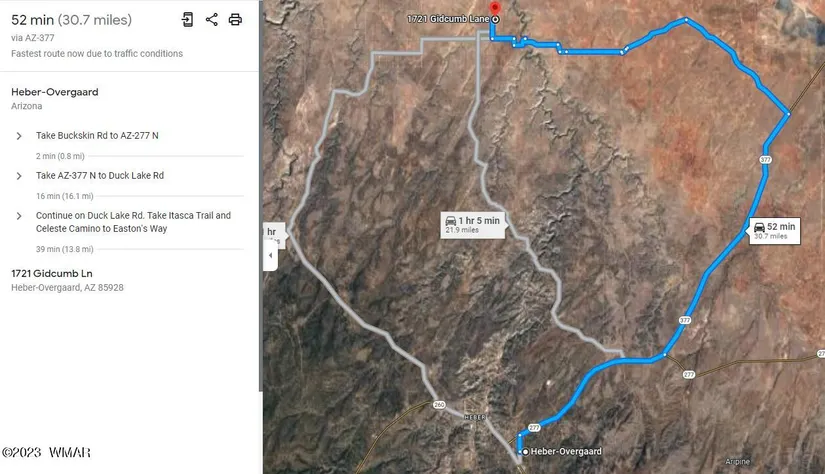Viewport: 825px width, 474px height.
Task: Click the share route icon
Action: [x=212, y=20]
